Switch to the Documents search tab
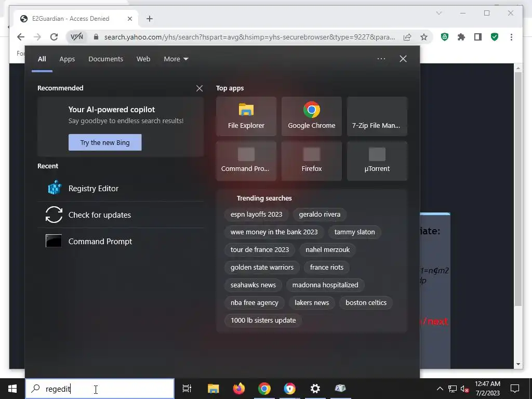The height and width of the screenshot is (399, 532). tap(106, 59)
